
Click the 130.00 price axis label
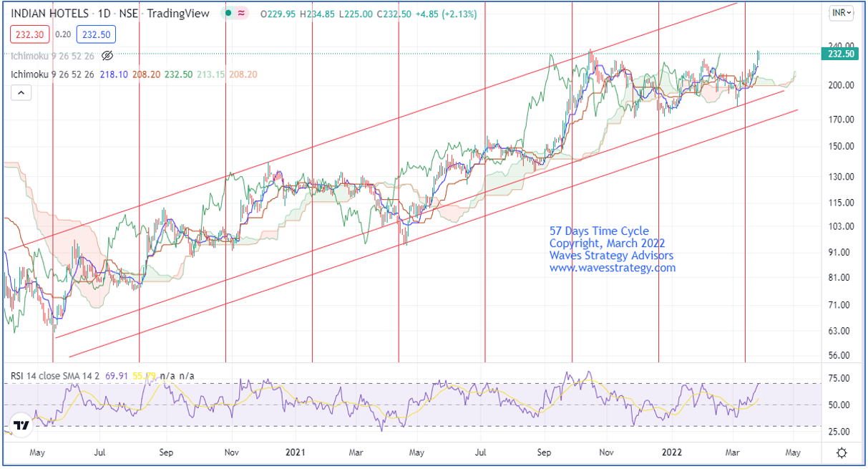842,177
